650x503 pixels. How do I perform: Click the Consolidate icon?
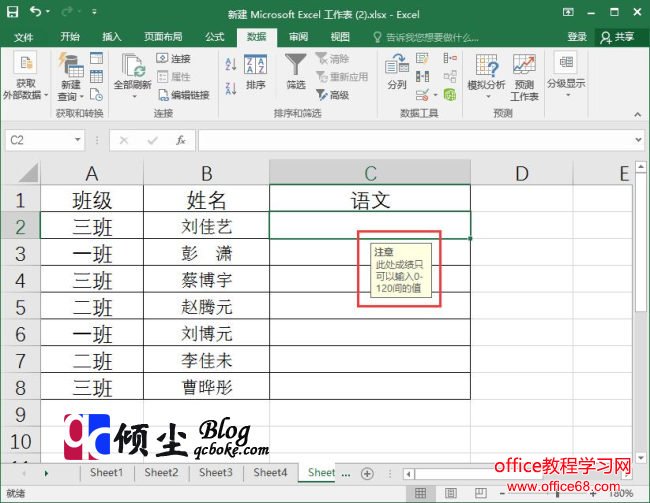tap(450, 58)
